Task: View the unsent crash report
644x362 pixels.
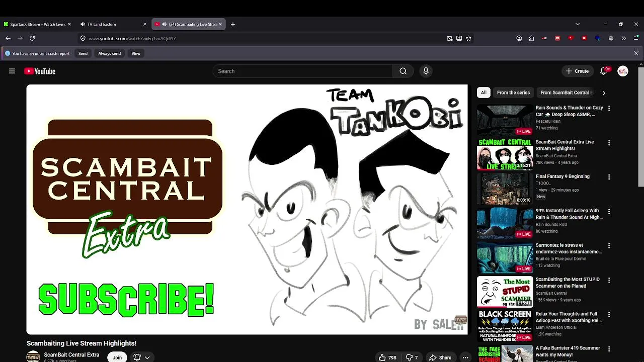Action: point(136,53)
